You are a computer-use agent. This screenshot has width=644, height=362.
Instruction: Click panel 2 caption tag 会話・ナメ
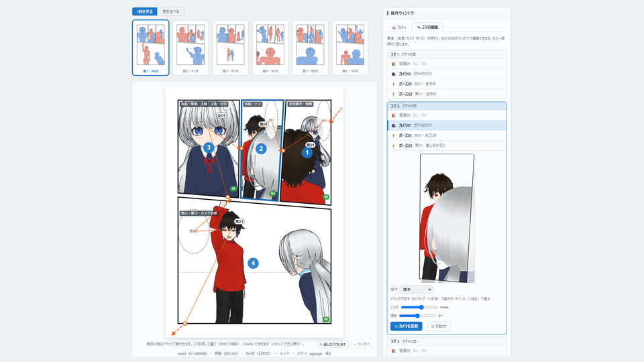pos(253,105)
